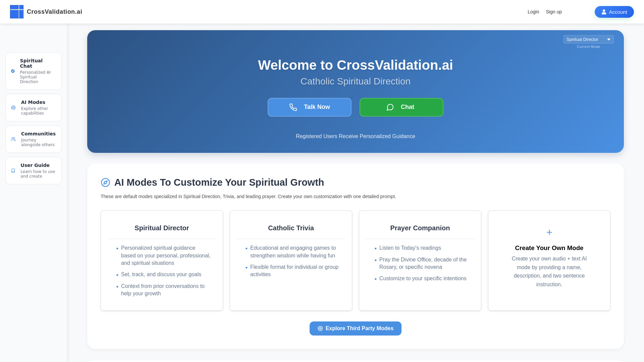Click the Explore Third Party Modes button
This screenshot has height=362, width=644.
[355, 328]
